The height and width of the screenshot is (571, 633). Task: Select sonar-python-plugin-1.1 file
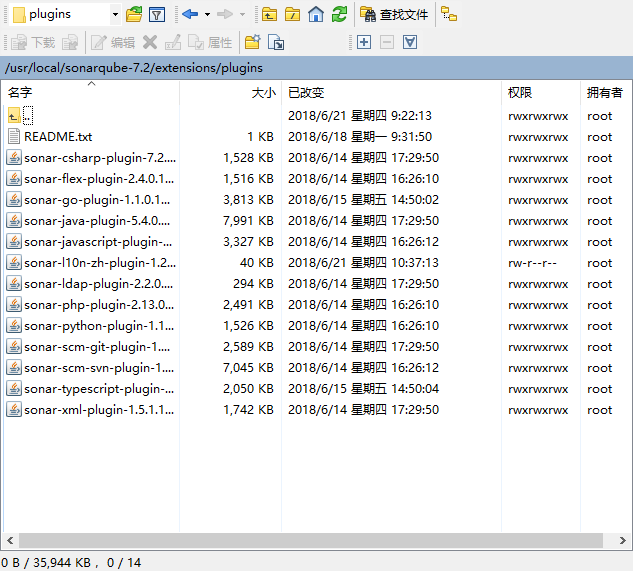tap(99, 326)
